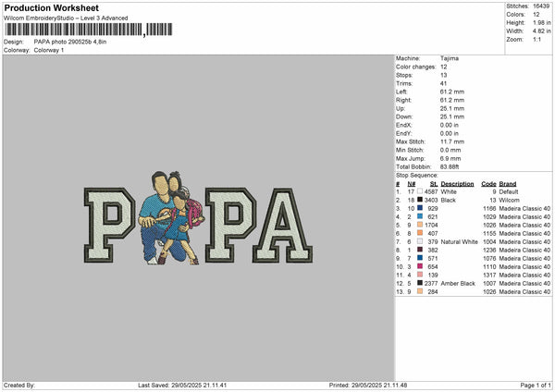The width and height of the screenshot is (555, 392).
Task: Click the Natural White swatch in row 7
Action: 420,241
